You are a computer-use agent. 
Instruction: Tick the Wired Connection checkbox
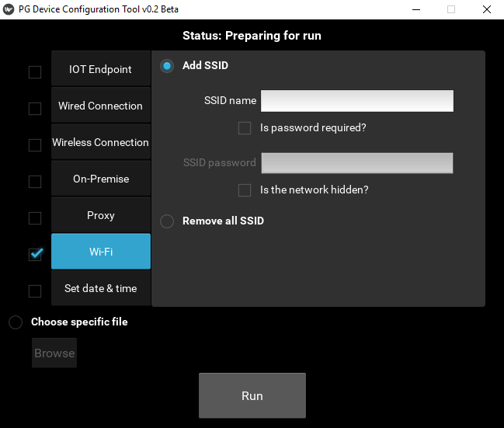click(x=35, y=109)
